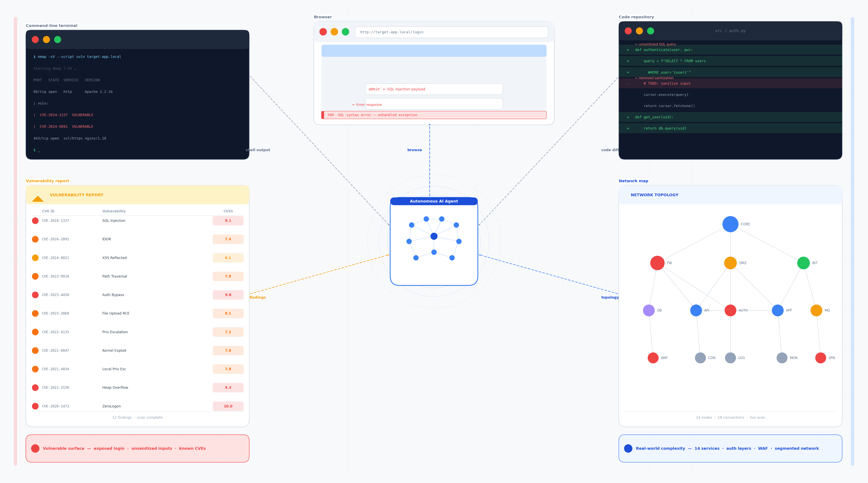
Task: Click the blue dot in the Real-world complexity banner
Action: pos(628,448)
